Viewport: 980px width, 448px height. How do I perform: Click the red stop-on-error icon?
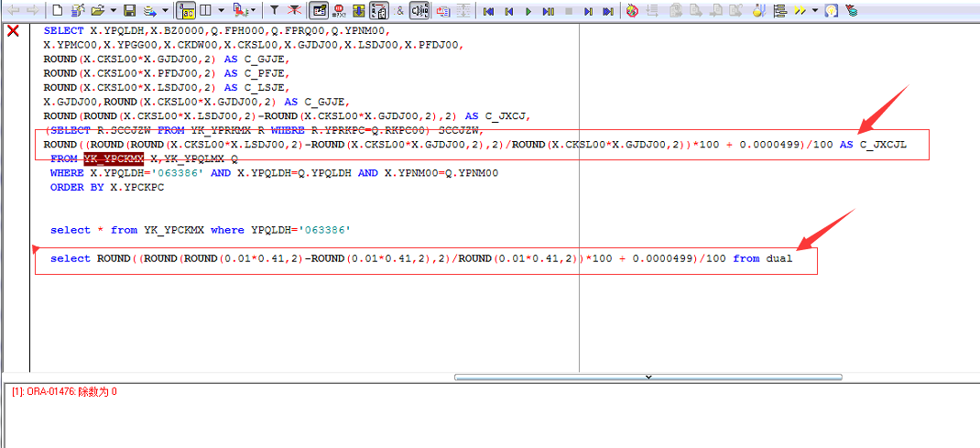339,10
